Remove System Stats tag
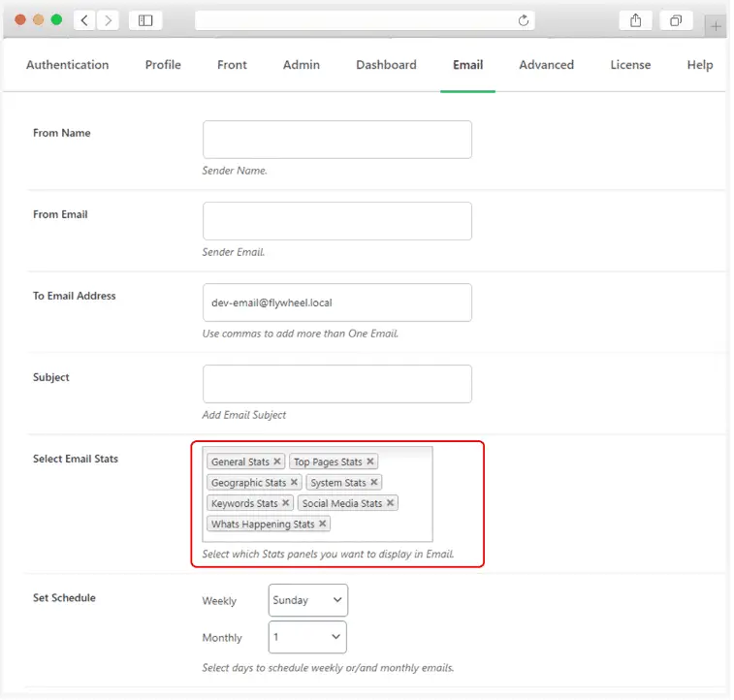Screen dimensions: 734x700 tap(374, 482)
